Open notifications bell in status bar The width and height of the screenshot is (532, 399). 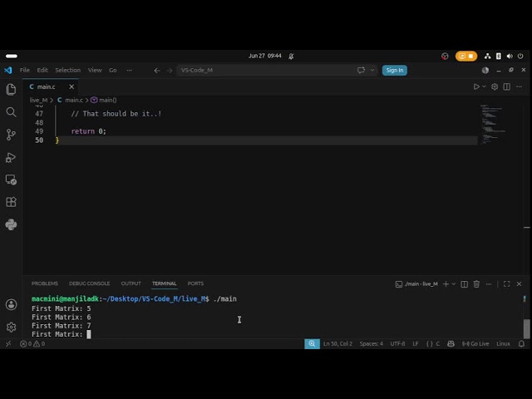tap(521, 343)
